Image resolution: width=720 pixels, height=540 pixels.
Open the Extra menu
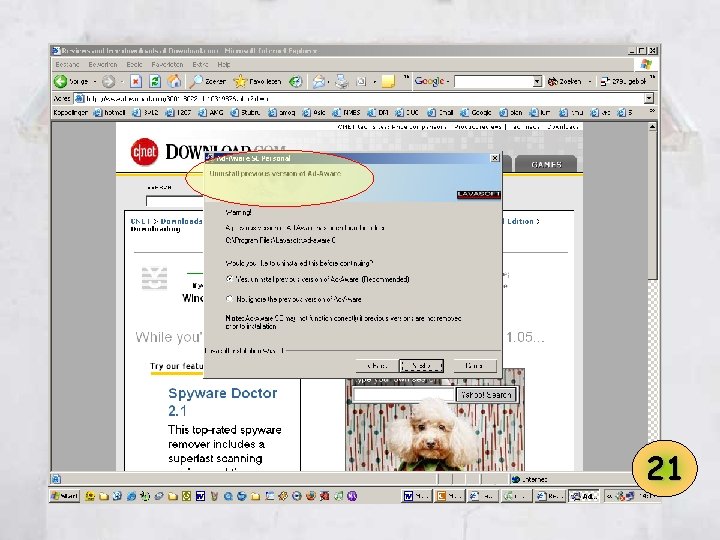tap(200, 64)
